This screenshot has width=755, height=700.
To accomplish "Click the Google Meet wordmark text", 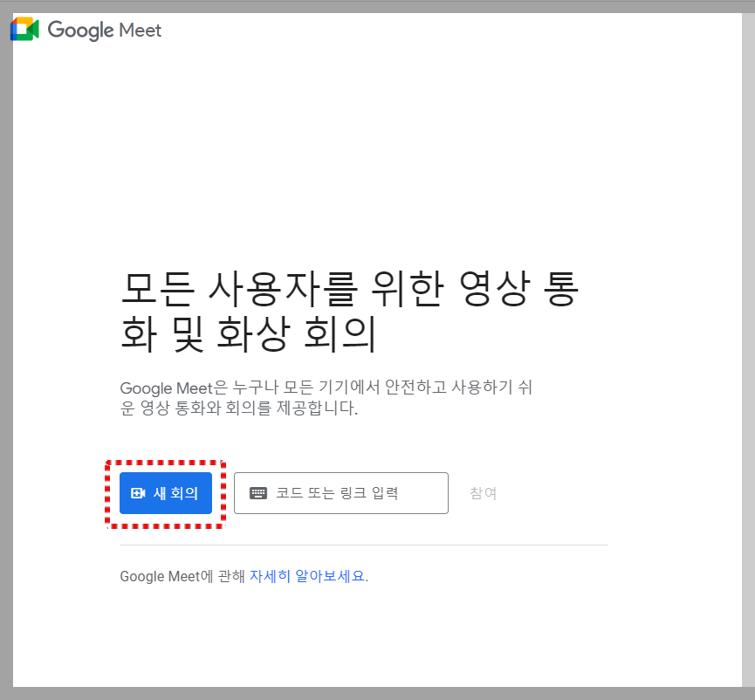I will (105, 31).
